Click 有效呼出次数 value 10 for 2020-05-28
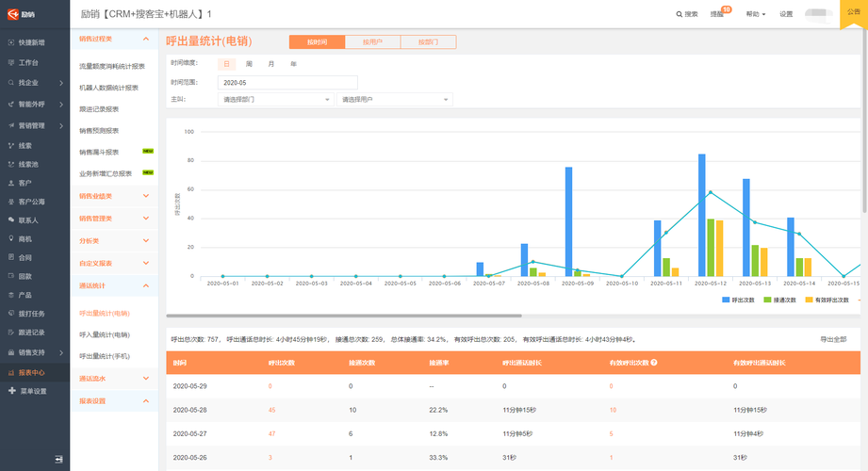This screenshot has width=868, height=471. [613, 410]
